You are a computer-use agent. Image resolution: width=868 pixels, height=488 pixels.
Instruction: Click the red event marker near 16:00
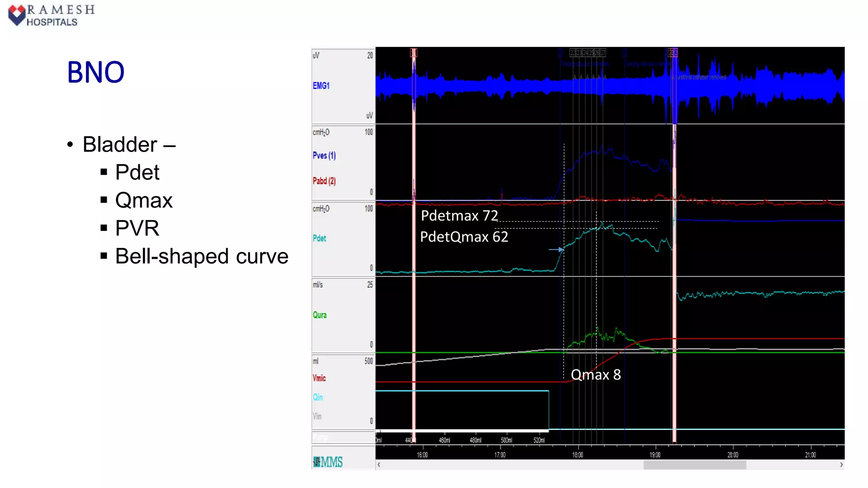pos(414,53)
